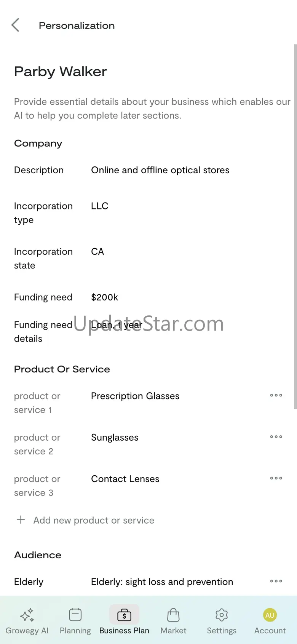Click the plus icon to add product
The height and width of the screenshot is (644, 297).
pyautogui.click(x=21, y=520)
